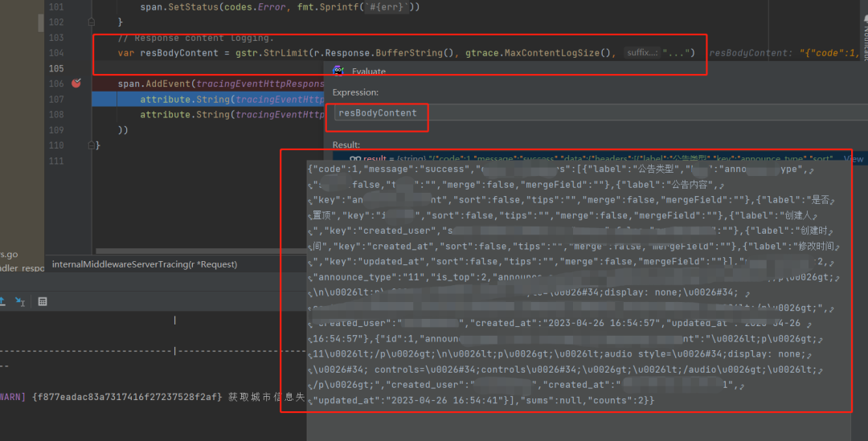This screenshot has height=441, width=868.
Task: Click updated_at 2023-04-26 16:54:41 text in result
Action: click(x=405, y=400)
